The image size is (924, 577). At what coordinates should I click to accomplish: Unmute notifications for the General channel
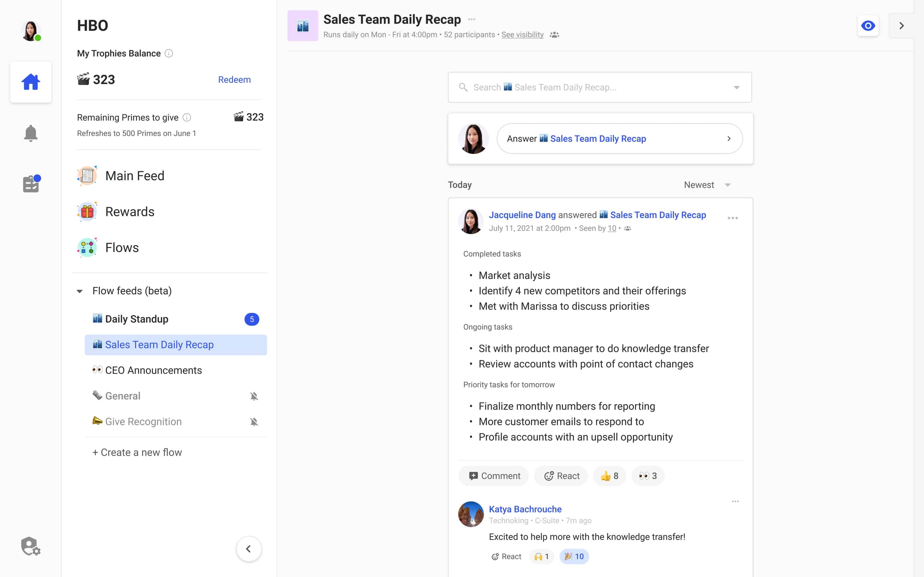click(x=254, y=396)
